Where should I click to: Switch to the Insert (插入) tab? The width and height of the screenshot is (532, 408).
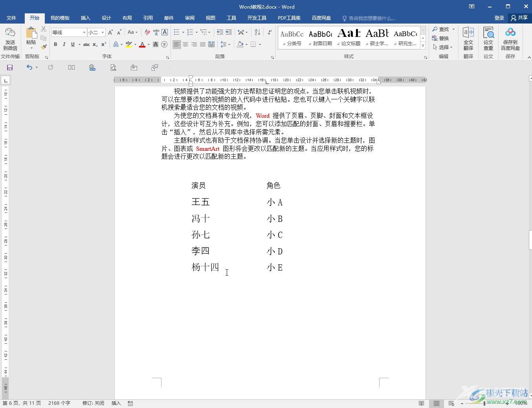pyautogui.click(x=85, y=18)
